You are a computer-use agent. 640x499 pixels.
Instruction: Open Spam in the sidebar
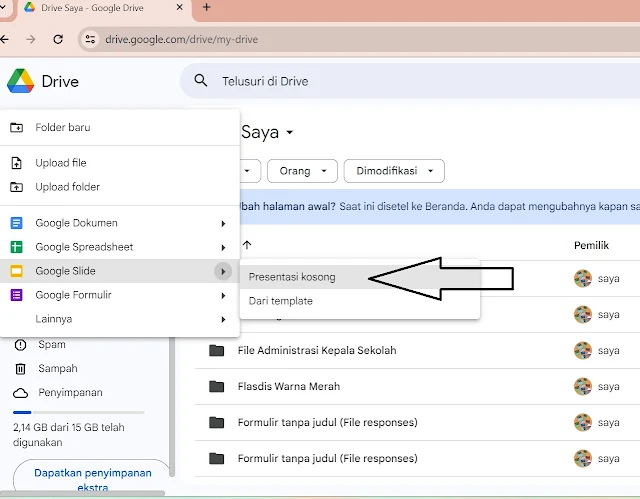tap(52, 344)
